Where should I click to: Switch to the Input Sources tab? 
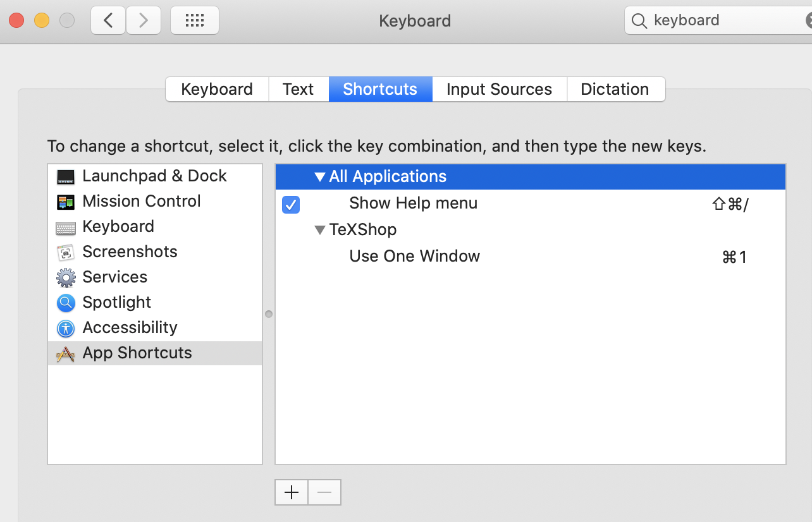point(499,89)
